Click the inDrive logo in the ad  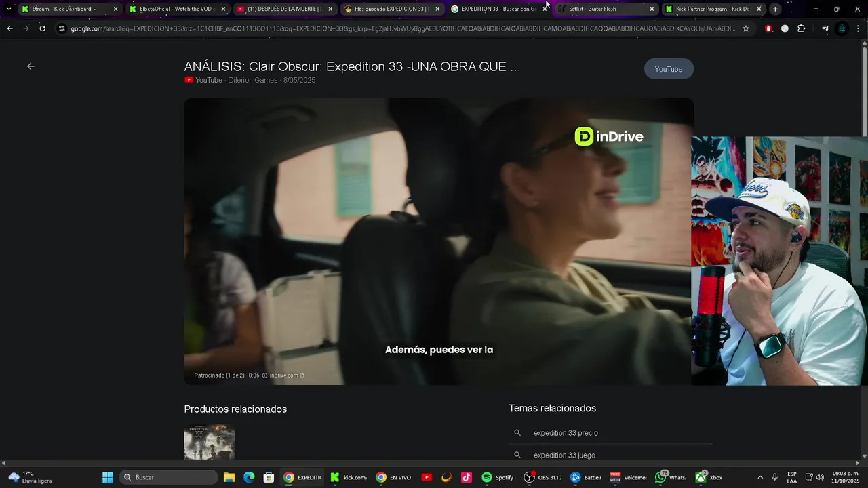click(x=609, y=136)
